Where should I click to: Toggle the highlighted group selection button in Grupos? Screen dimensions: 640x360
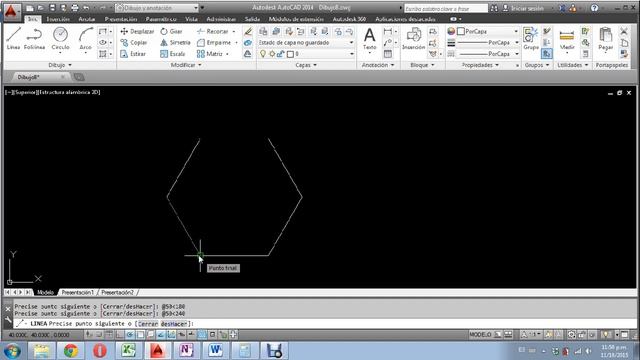tap(547, 53)
